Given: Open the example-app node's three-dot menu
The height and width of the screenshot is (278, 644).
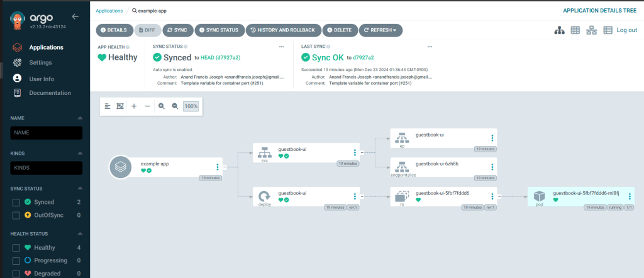Looking at the screenshot, I should tap(218, 167).
